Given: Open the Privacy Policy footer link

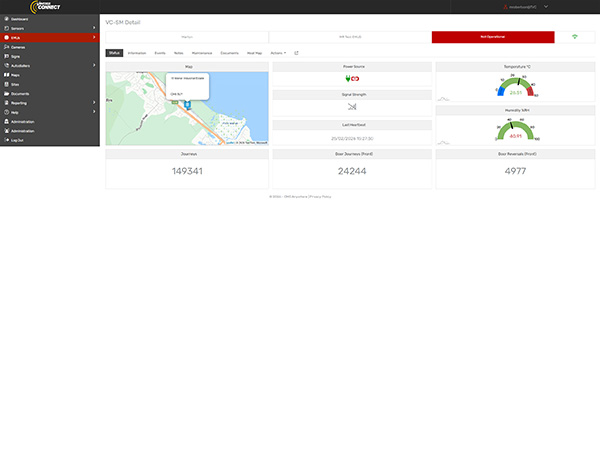Looking at the screenshot, I should coord(320,197).
